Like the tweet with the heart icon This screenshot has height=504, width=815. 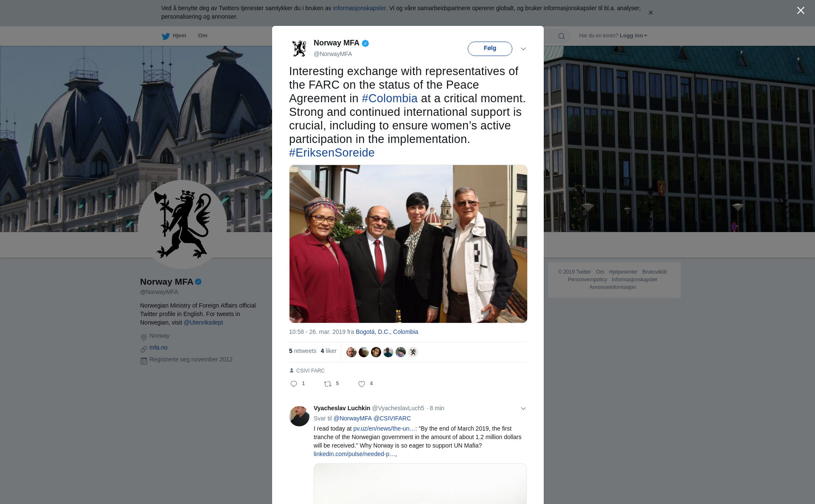tap(362, 384)
